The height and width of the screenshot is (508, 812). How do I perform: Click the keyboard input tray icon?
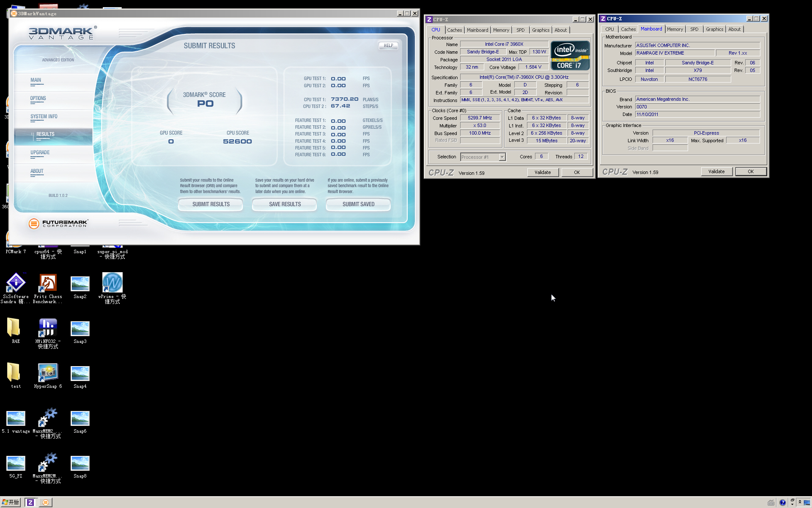coord(771,502)
